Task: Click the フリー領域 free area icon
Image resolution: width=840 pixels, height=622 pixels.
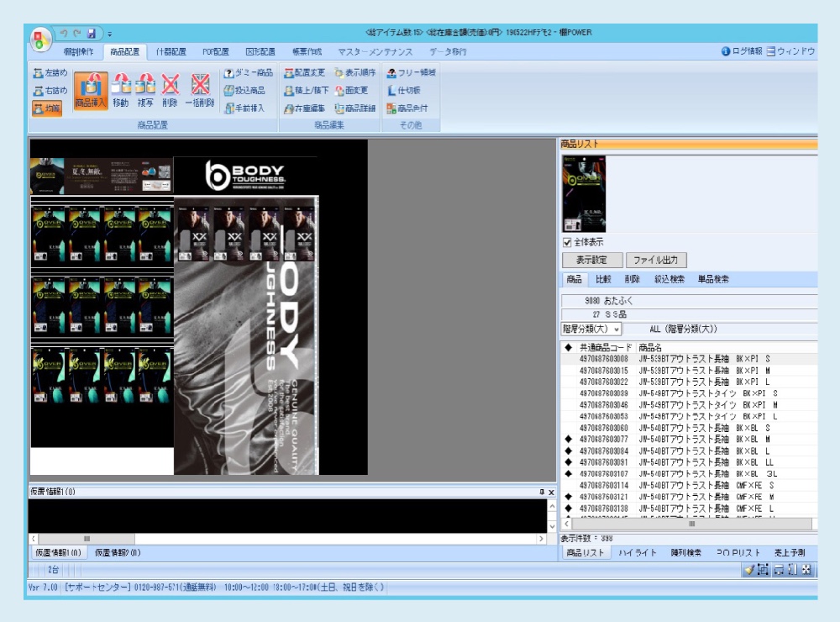Action: [391, 73]
